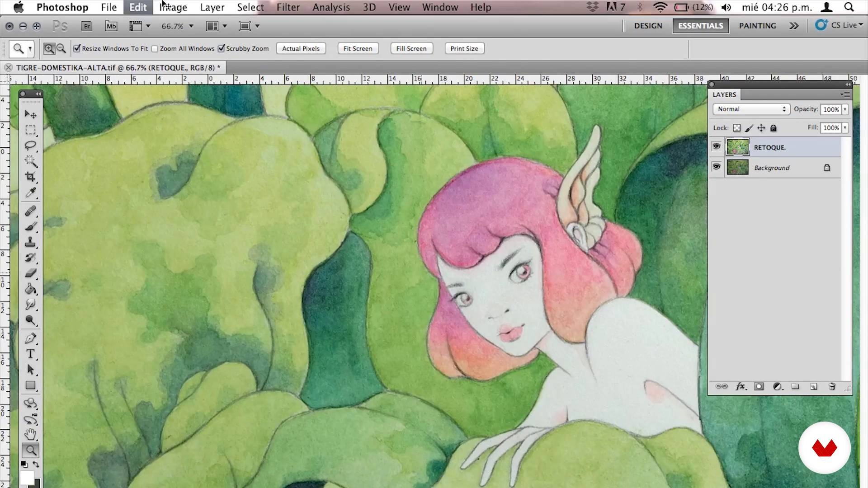Create a new layer group

pyautogui.click(x=795, y=387)
